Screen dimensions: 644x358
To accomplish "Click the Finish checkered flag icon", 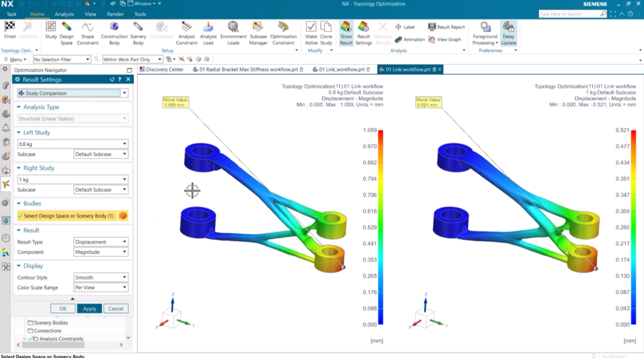I will coord(10,26).
